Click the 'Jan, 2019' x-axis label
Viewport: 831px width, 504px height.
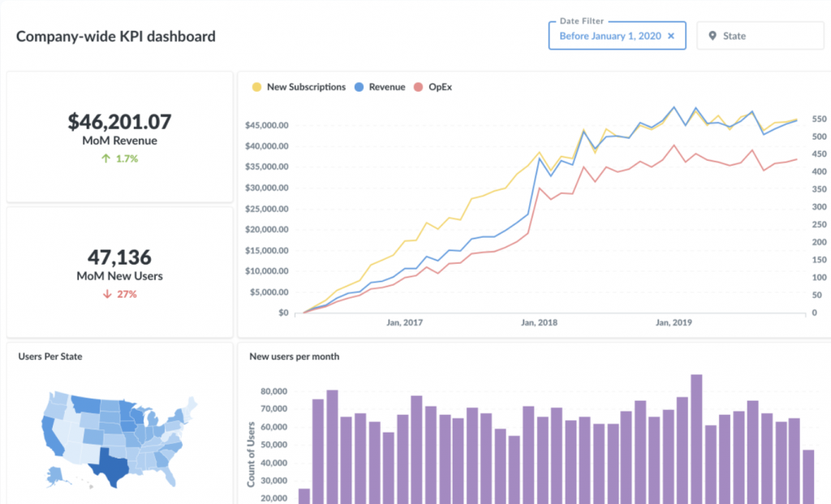point(674,323)
